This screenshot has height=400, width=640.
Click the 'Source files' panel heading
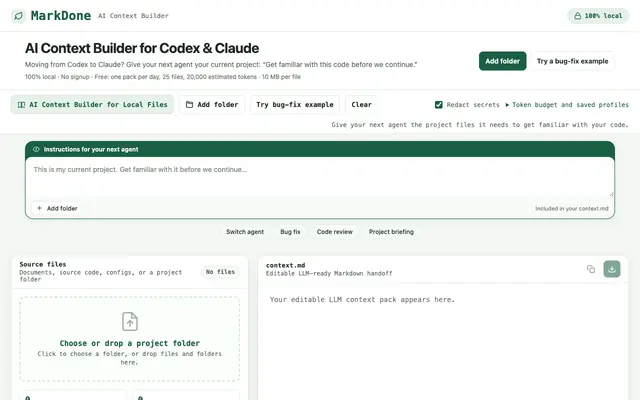tap(43, 264)
